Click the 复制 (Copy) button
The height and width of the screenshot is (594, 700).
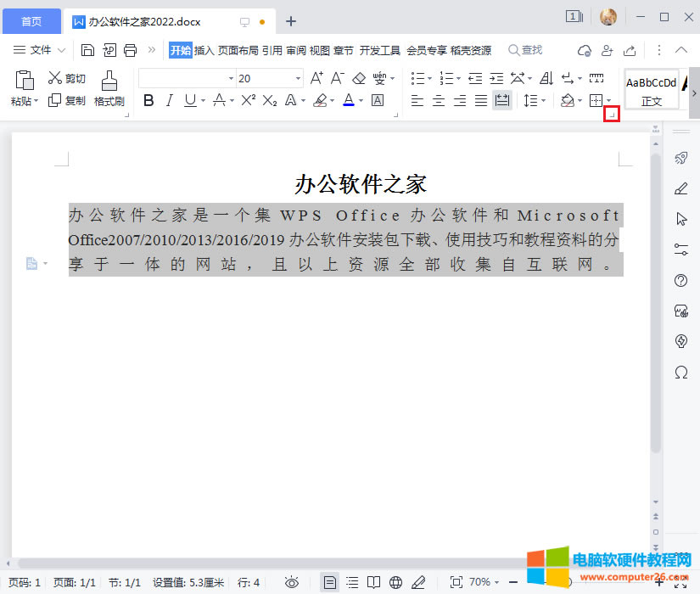click(67, 100)
